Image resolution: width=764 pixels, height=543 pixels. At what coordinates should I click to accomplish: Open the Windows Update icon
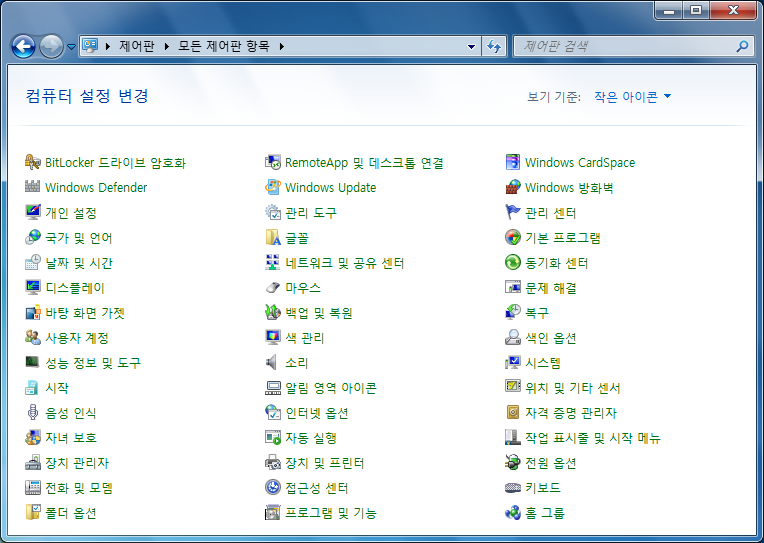pyautogui.click(x=273, y=188)
